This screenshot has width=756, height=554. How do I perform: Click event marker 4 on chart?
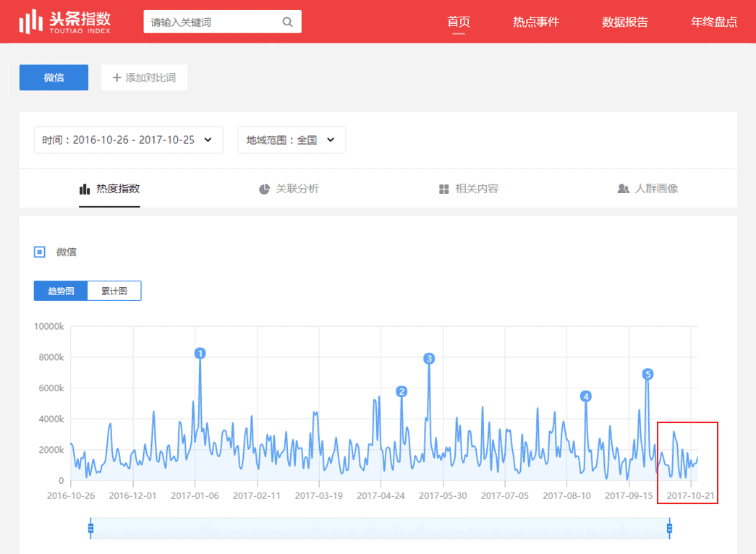click(x=586, y=396)
